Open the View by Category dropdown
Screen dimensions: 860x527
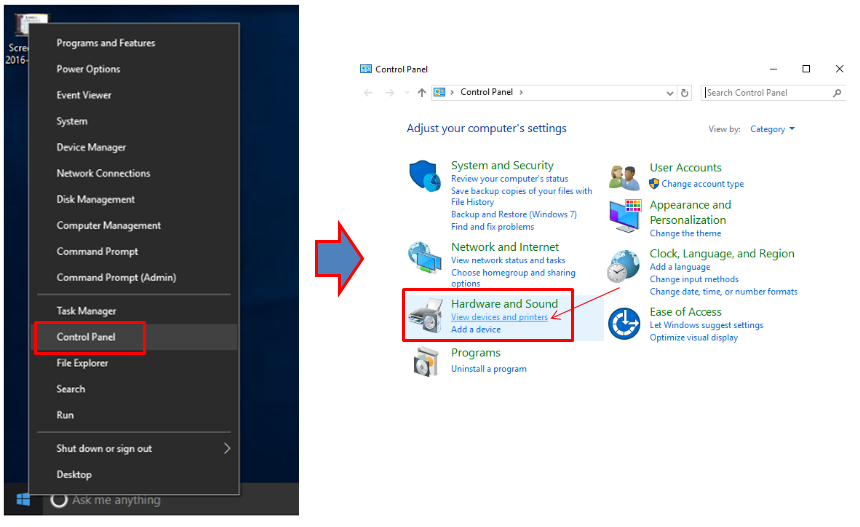(772, 129)
